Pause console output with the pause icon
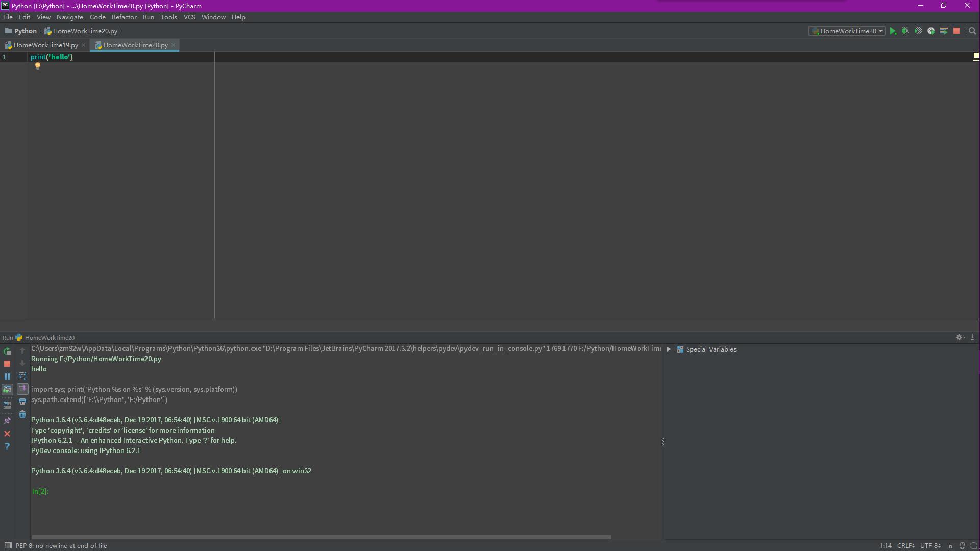This screenshot has height=551, width=980. click(x=7, y=377)
